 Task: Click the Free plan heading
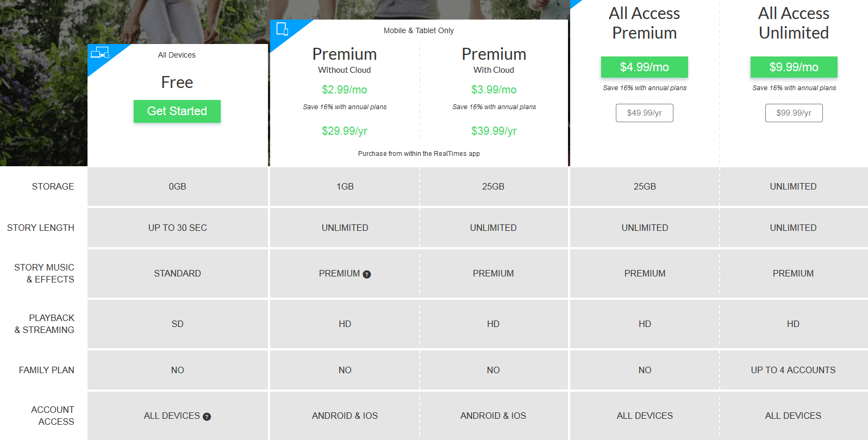pyautogui.click(x=177, y=82)
